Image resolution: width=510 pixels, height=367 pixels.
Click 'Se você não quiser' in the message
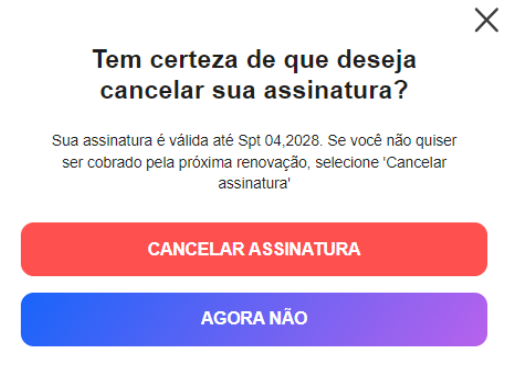click(392, 141)
